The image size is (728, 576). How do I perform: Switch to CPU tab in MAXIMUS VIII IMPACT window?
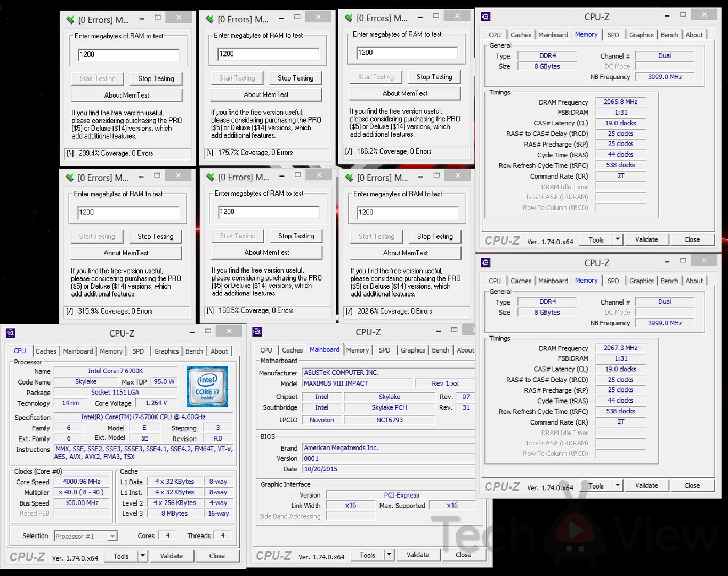point(266,350)
